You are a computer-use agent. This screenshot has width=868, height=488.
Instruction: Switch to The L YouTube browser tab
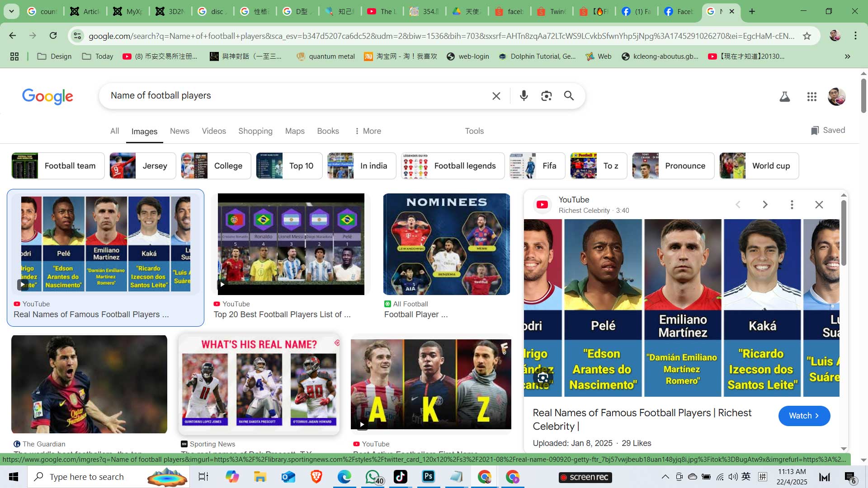click(382, 11)
